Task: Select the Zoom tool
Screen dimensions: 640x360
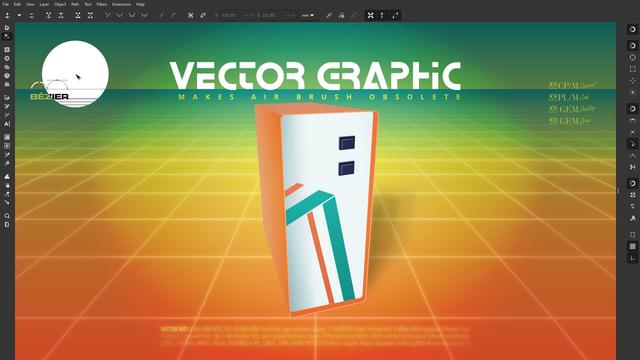Action: click(x=7, y=216)
